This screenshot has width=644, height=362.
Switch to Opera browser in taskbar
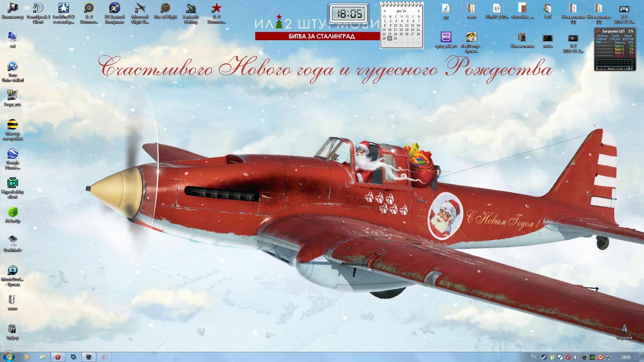pyautogui.click(x=58, y=357)
